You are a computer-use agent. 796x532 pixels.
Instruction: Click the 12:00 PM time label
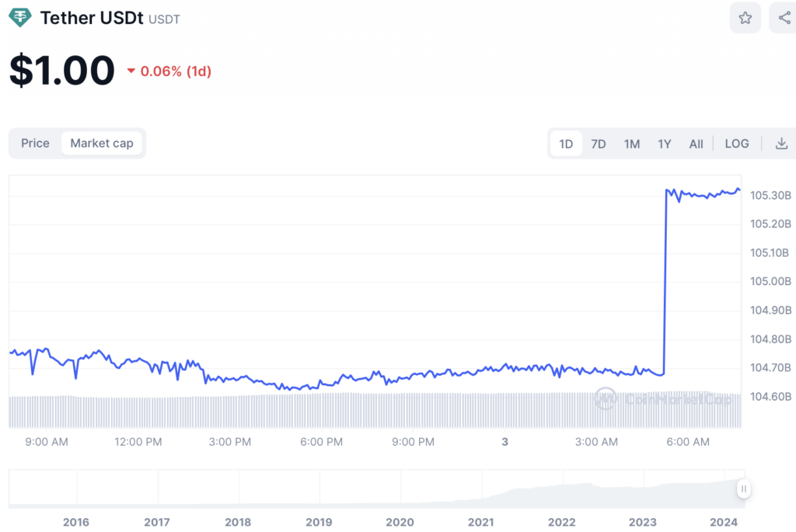coord(138,442)
